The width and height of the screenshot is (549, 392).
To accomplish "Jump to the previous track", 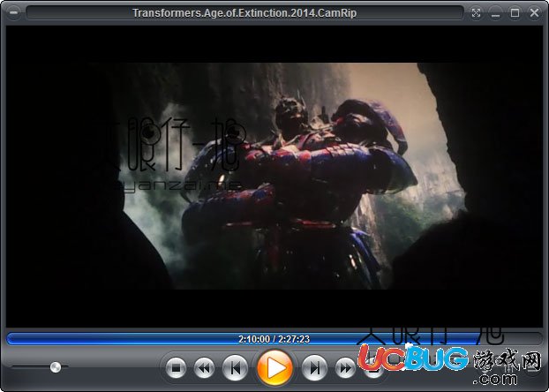I will (235, 368).
